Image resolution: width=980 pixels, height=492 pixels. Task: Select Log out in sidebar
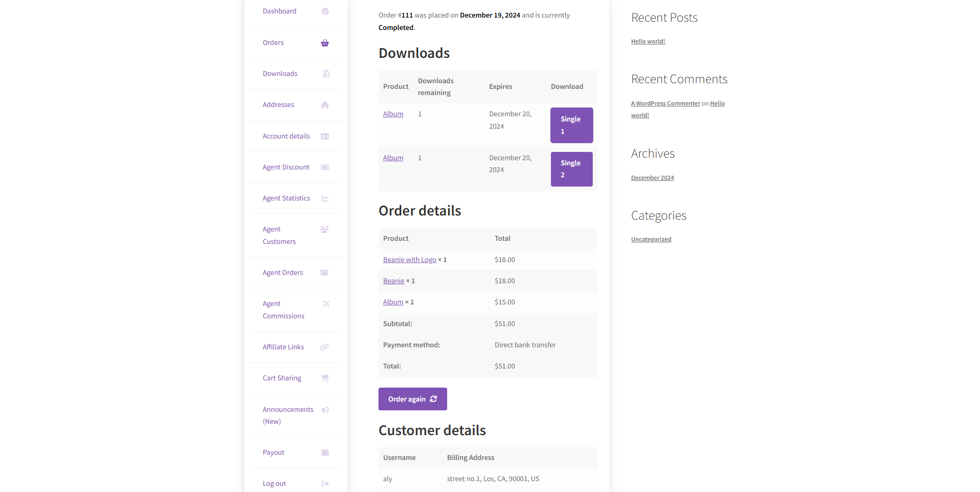[x=274, y=484]
